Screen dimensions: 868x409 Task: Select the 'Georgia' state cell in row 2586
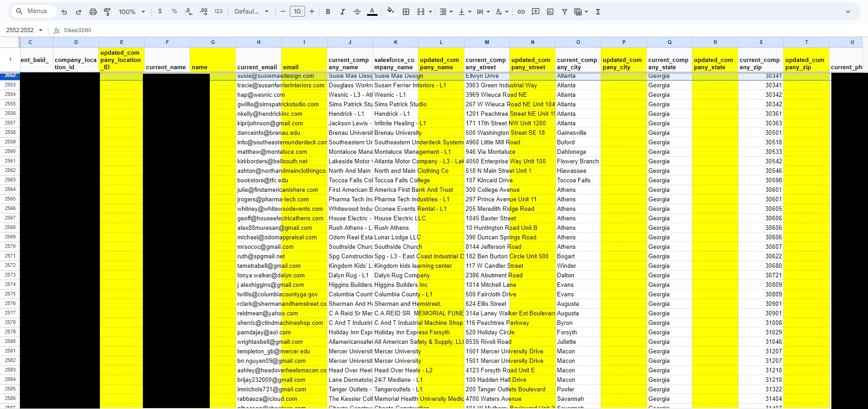670,399
